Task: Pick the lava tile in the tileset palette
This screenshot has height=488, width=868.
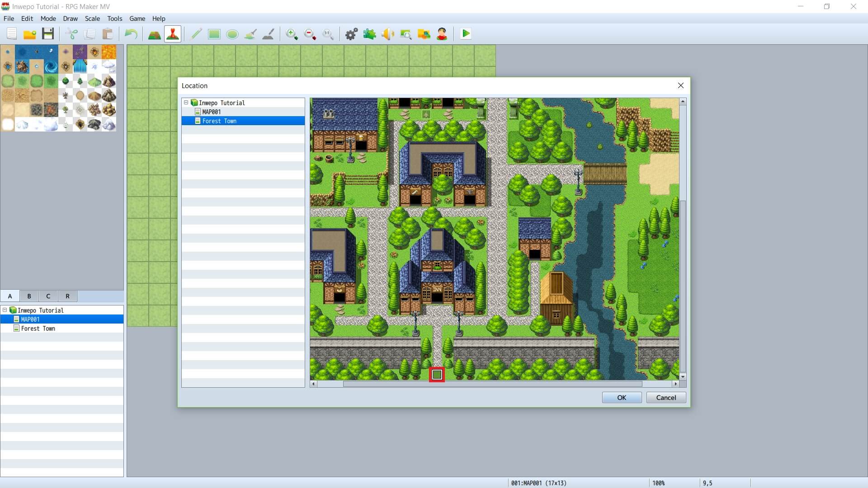Action: click(x=109, y=52)
